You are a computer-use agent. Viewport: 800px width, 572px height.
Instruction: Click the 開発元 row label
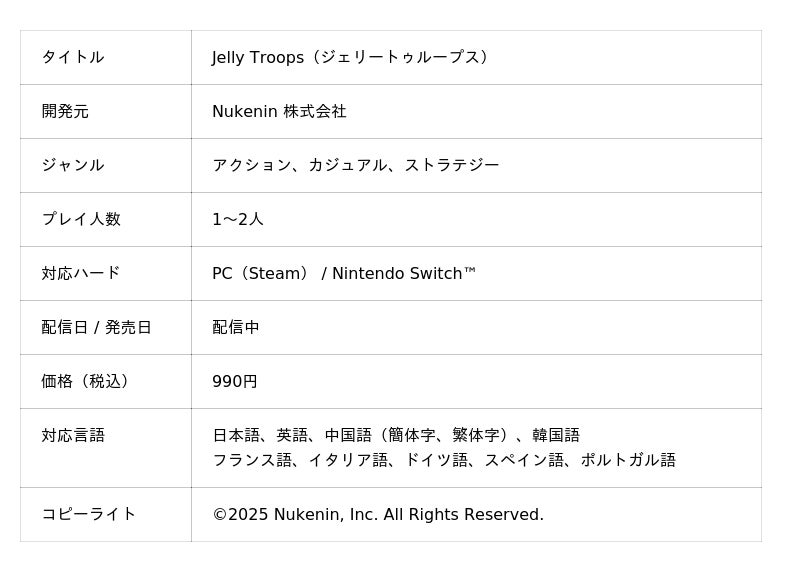click(x=65, y=111)
